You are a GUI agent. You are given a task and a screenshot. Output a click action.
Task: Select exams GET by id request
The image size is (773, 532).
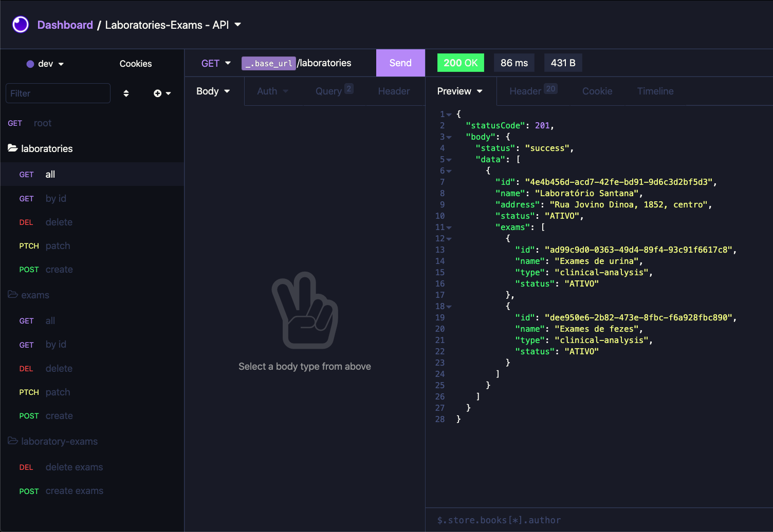click(x=93, y=345)
